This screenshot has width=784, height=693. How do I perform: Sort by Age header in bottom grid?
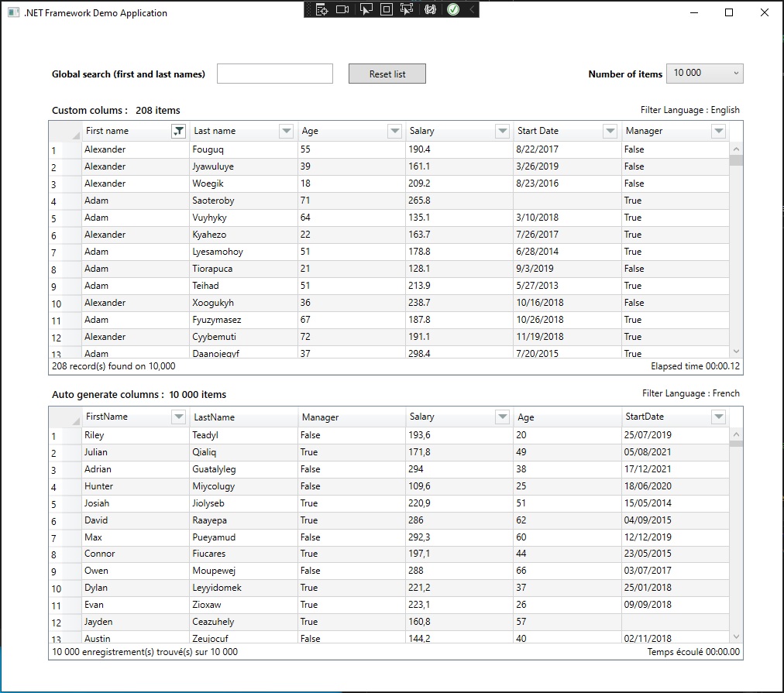tap(568, 417)
